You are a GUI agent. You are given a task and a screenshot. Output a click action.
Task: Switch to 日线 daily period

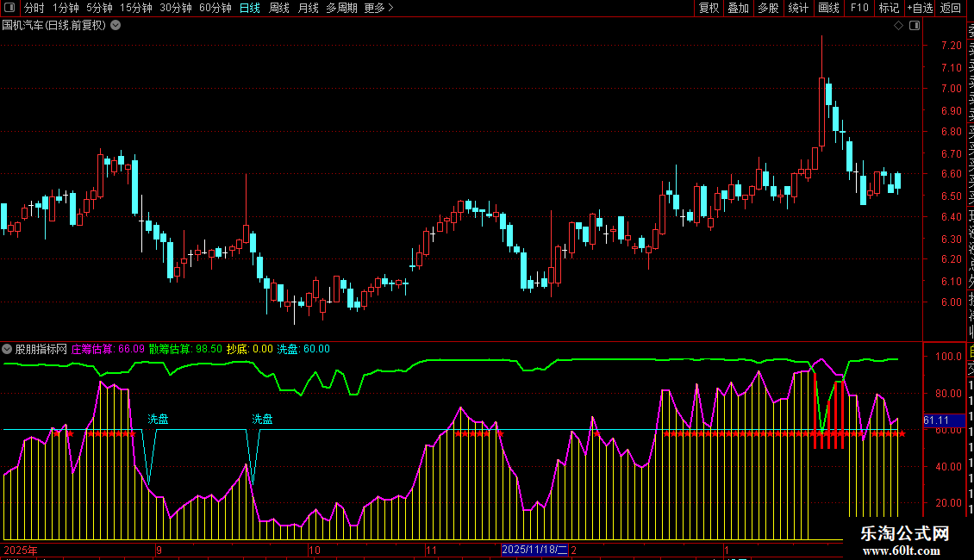[x=250, y=9]
